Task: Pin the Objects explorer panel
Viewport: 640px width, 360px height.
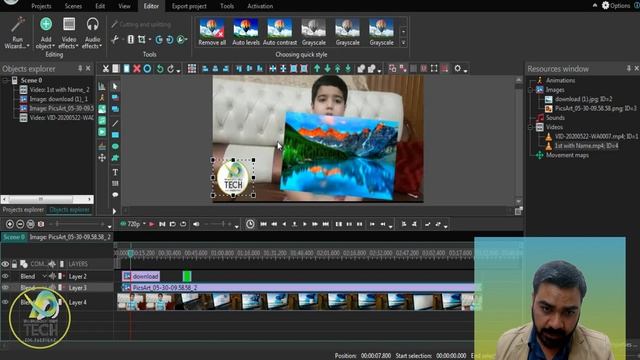Action: pos(80,69)
